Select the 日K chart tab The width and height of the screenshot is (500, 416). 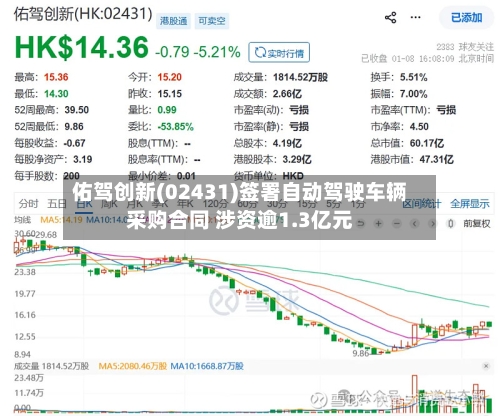(84, 204)
